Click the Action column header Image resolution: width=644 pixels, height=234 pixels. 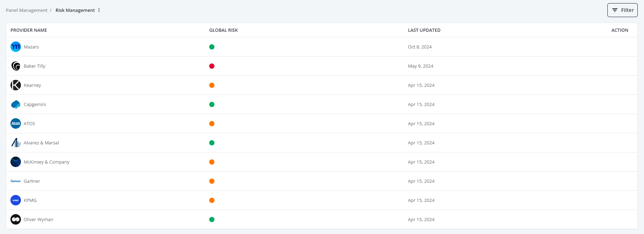pos(620,30)
